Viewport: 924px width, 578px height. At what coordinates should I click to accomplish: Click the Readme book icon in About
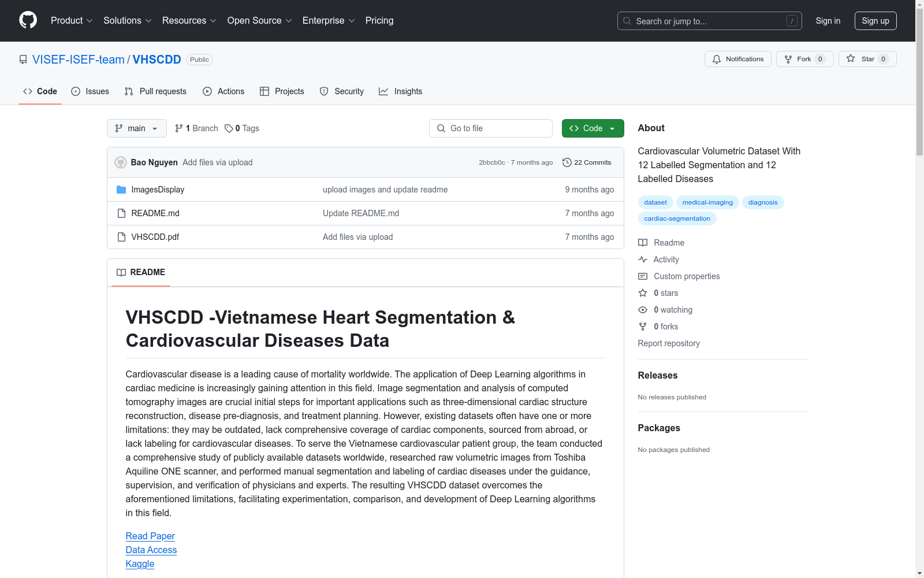643,243
